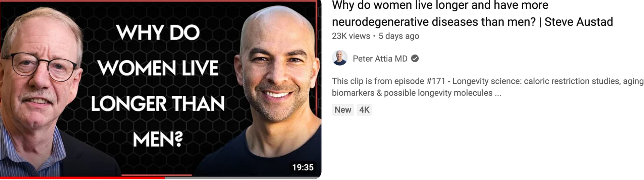Viewport: 644px width, 180px height.
Task: Click the grey unwatched portion of progress bar
Action: click(x=243, y=178)
